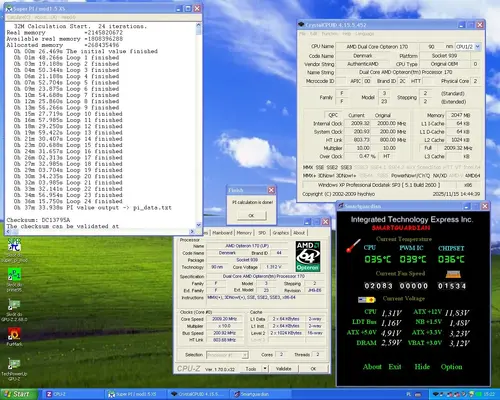Switch to Smartguardian in the taskbar

pos(262,394)
